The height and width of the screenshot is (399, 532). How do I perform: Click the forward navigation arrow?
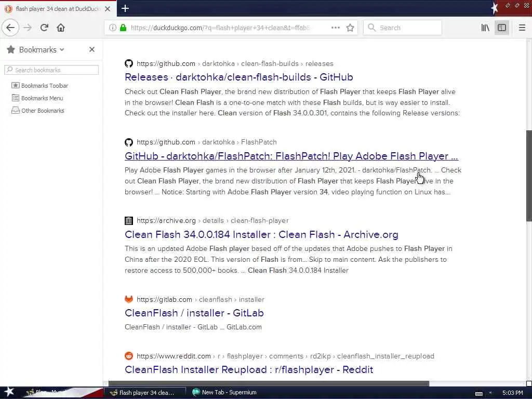28,28
